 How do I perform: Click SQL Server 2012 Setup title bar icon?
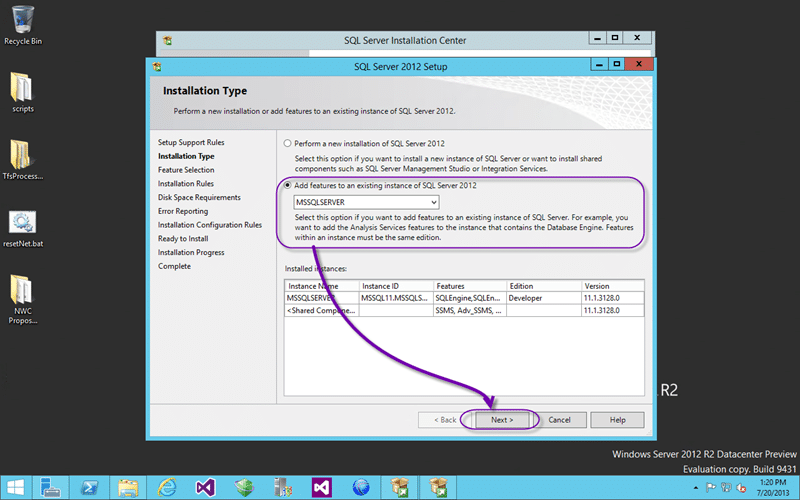[157, 66]
